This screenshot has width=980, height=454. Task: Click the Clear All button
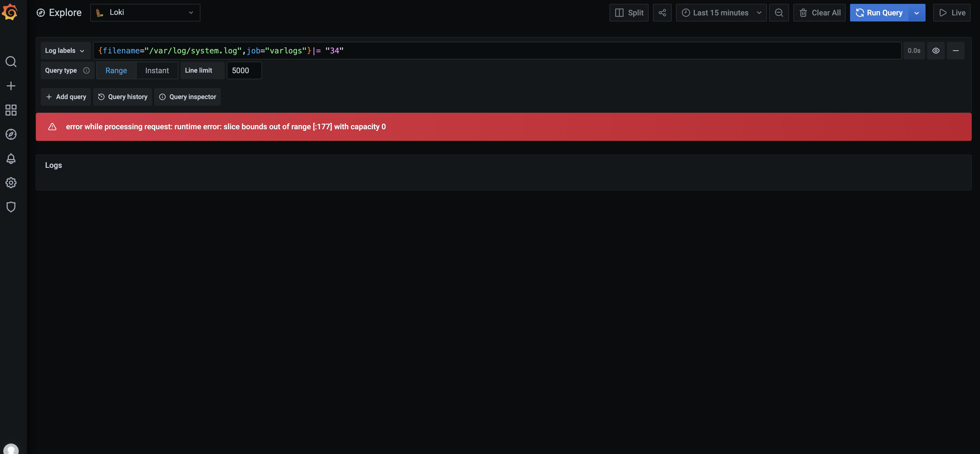pos(819,13)
